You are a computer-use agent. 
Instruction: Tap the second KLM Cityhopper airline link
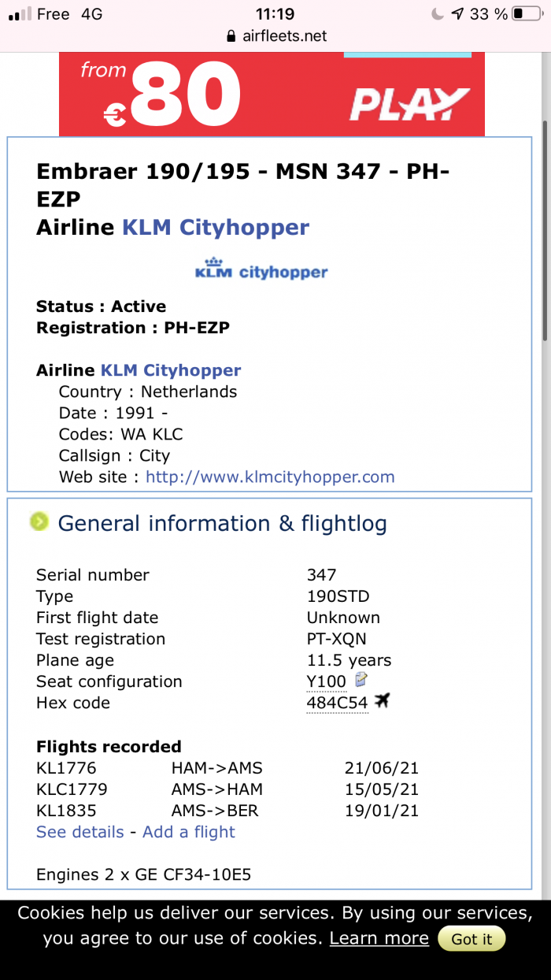pyautogui.click(x=171, y=370)
